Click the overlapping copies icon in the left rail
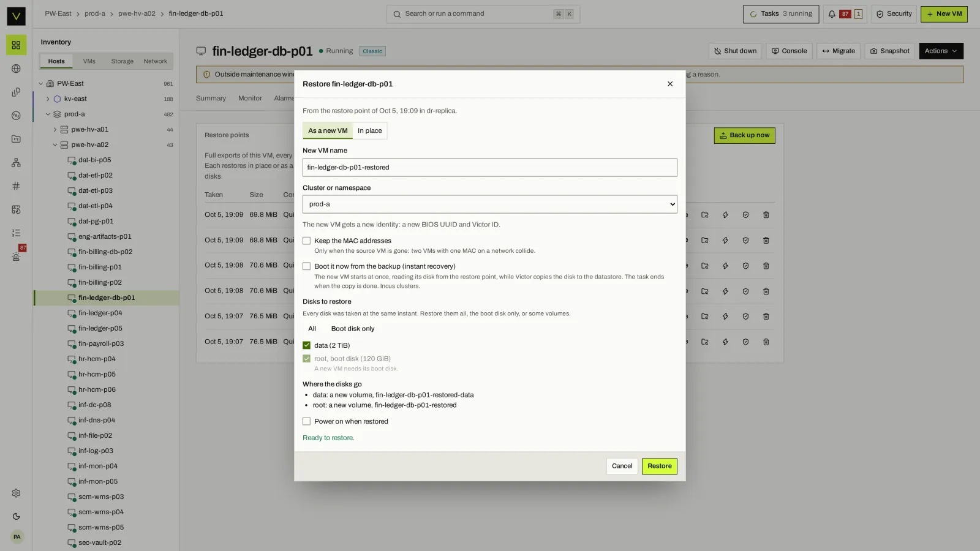The width and height of the screenshot is (980, 551). pos(16,92)
